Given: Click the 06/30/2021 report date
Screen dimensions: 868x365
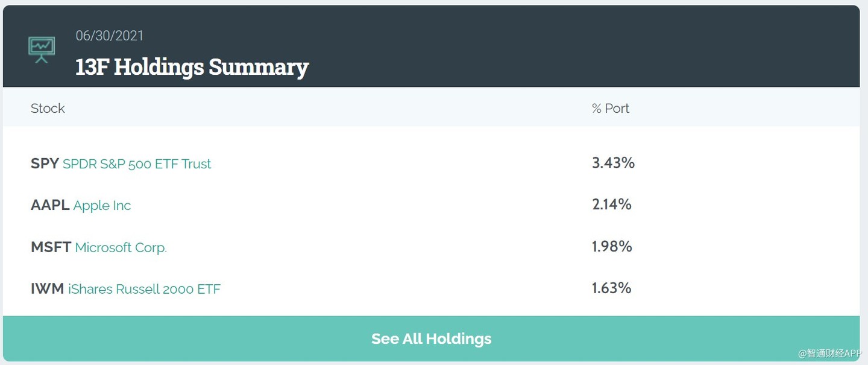Looking at the screenshot, I should (110, 36).
